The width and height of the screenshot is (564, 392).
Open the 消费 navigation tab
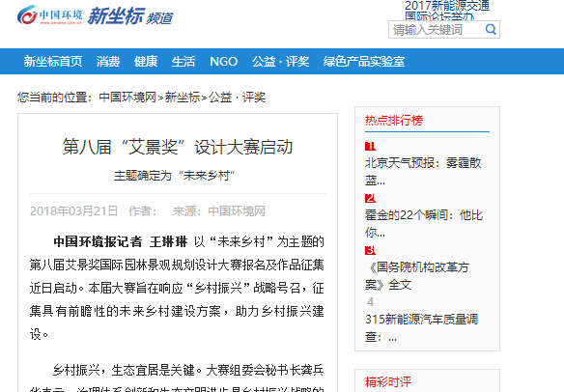coord(108,62)
